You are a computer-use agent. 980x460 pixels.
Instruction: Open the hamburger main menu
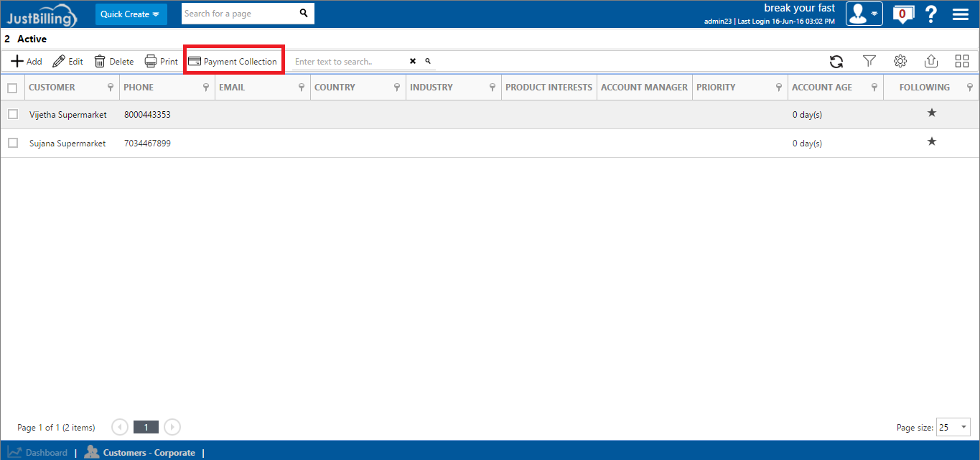(x=961, y=14)
